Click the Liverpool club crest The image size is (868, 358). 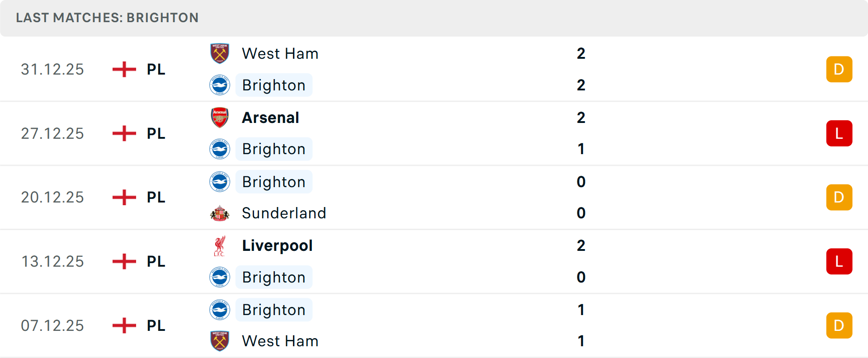click(x=220, y=246)
